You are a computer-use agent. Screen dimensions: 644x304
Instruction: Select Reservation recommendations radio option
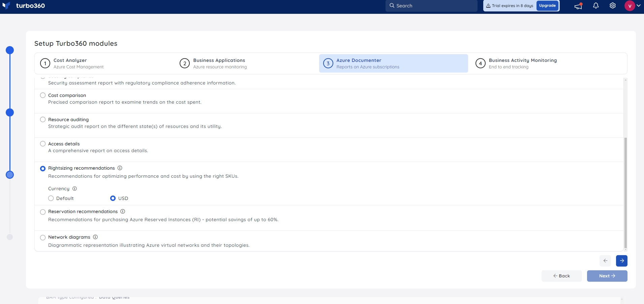click(43, 212)
